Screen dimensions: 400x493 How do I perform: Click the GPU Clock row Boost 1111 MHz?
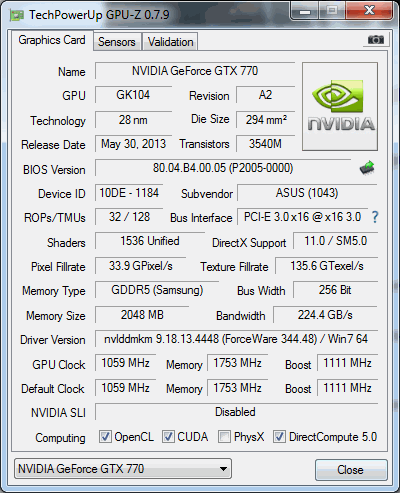pyautogui.click(x=347, y=363)
